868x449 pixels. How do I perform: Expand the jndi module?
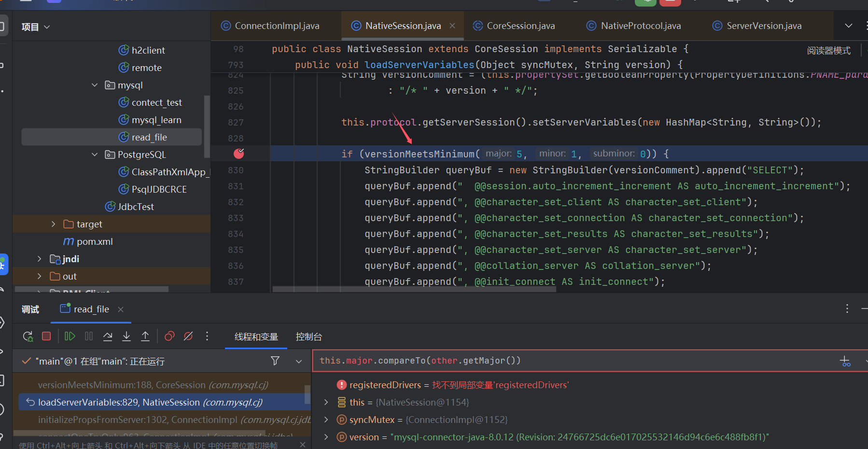coord(40,259)
